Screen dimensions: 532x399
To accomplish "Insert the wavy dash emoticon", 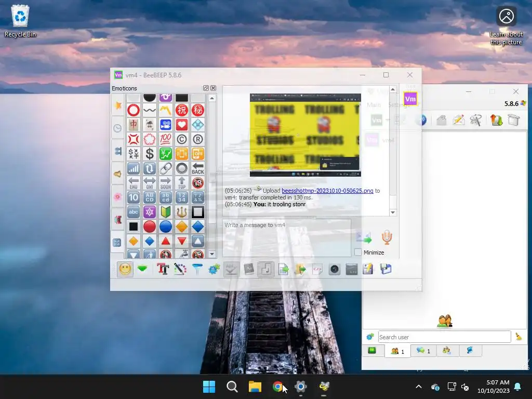I will click(x=149, y=110).
